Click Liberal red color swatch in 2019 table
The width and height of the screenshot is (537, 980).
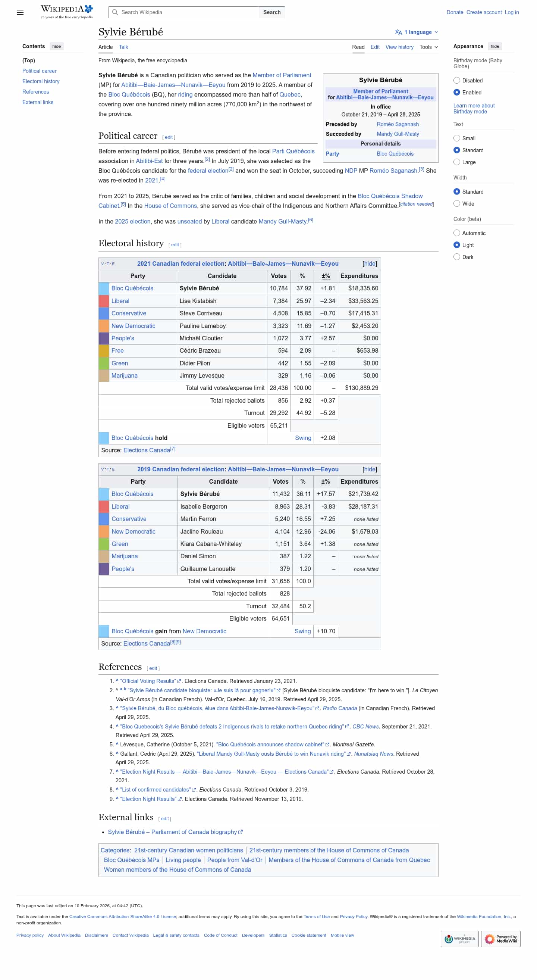(104, 506)
